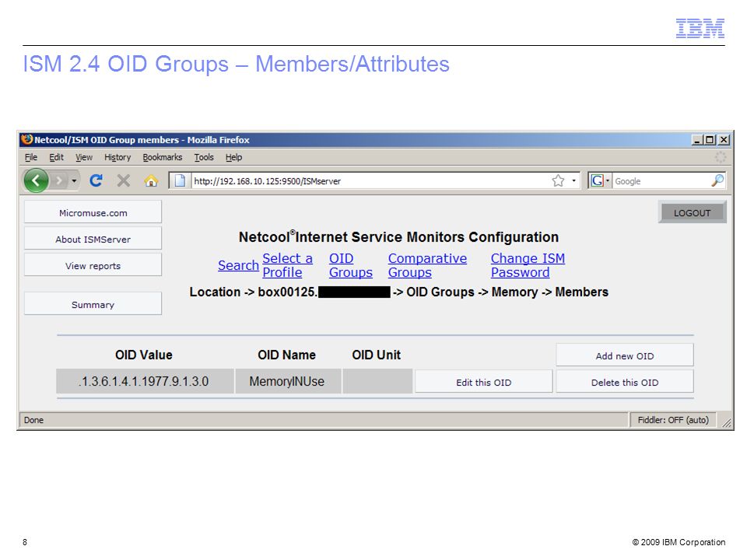
Task: Open the address bar history dropdown
Action: [x=573, y=180]
